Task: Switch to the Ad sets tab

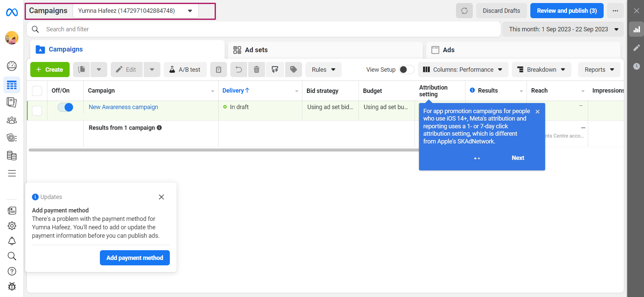Action: pos(256,50)
